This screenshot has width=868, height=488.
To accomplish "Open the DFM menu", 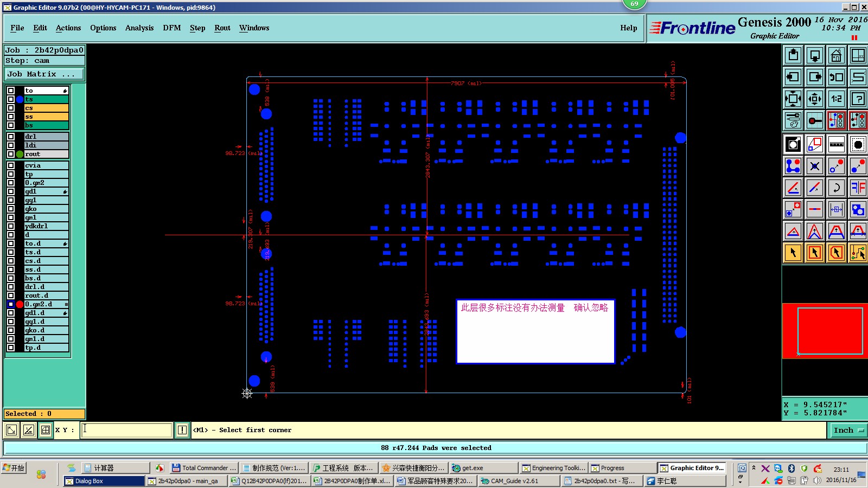I will 172,28.
